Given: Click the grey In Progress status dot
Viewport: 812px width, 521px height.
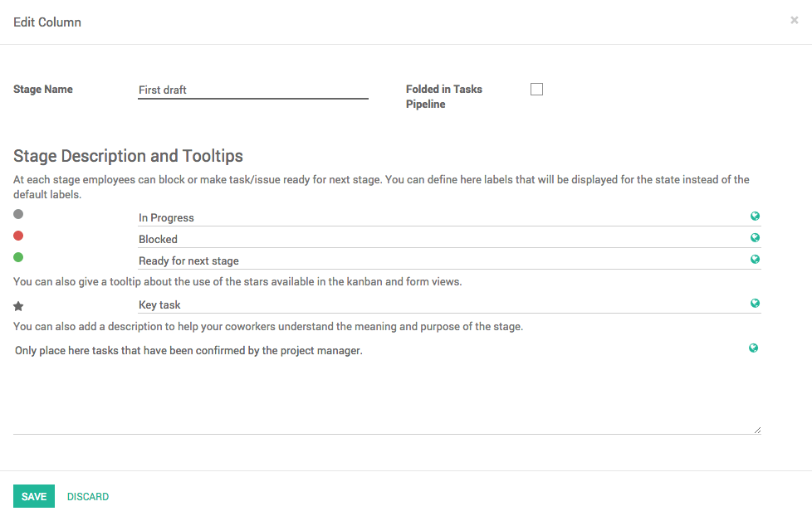Looking at the screenshot, I should click(x=18, y=214).
